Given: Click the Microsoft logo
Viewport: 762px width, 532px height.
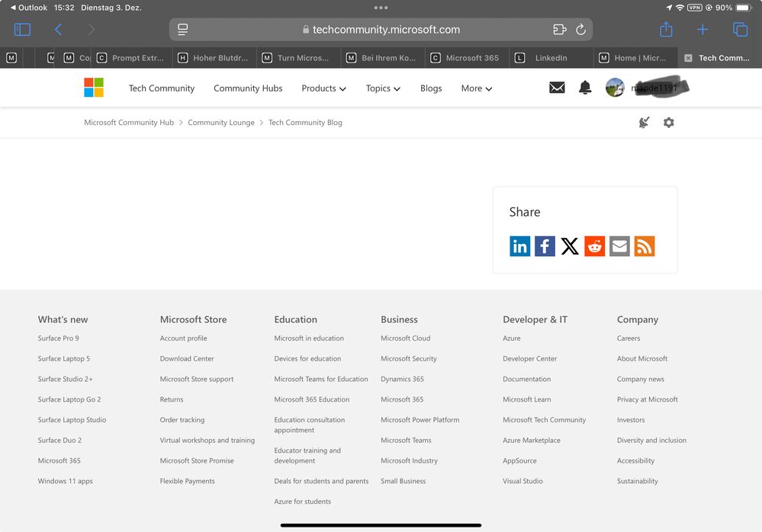Looking at the screenshot, I should tap(94, 88).
